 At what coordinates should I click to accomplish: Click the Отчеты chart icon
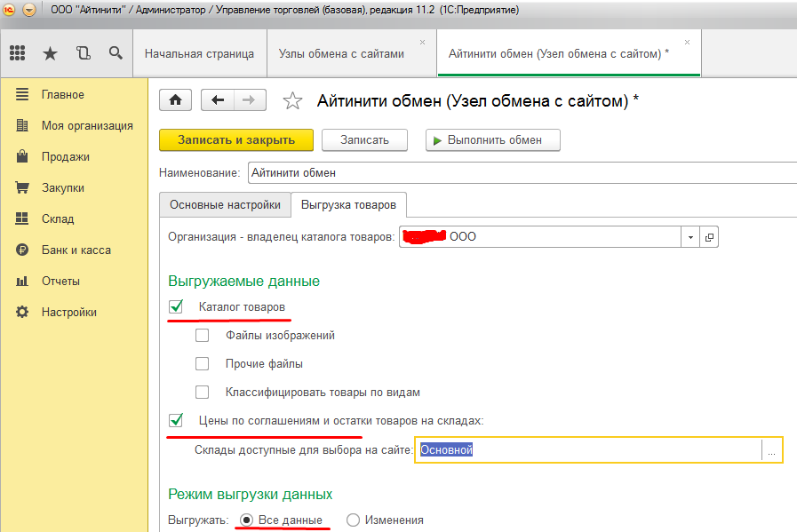22,281
